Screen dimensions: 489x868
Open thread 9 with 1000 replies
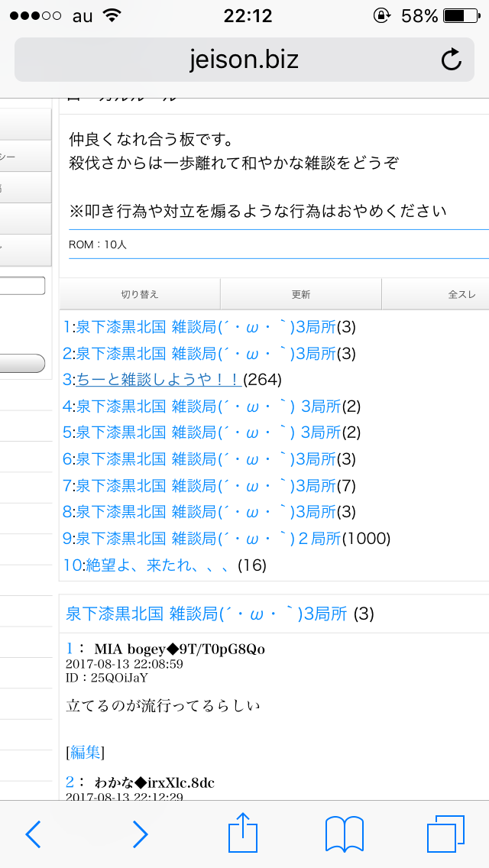click(208, 539)
